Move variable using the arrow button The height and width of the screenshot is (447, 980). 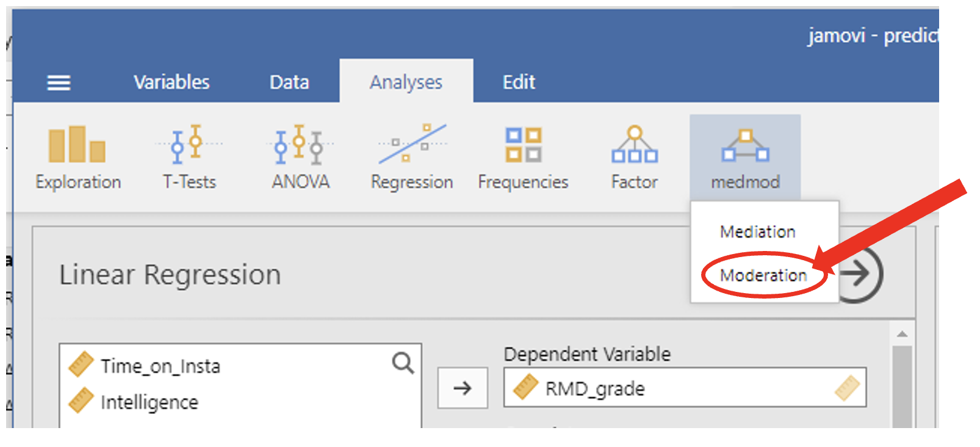pyautogui.click(x=463, y=388)
